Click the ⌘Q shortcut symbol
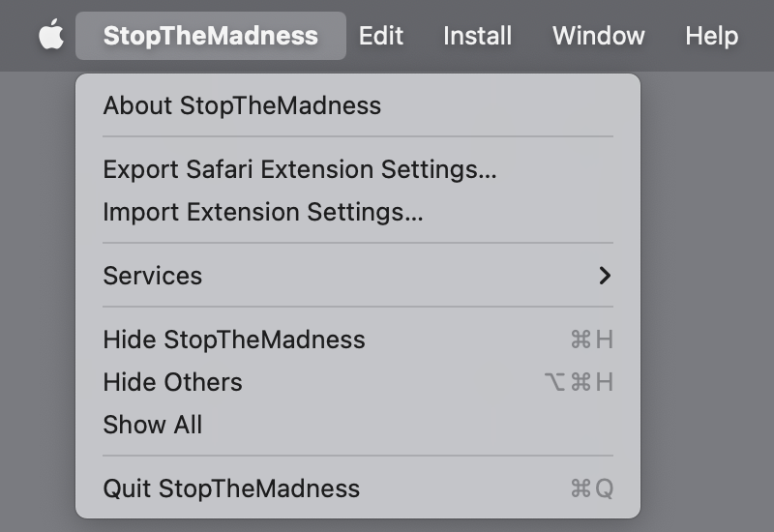 point(592,488)
